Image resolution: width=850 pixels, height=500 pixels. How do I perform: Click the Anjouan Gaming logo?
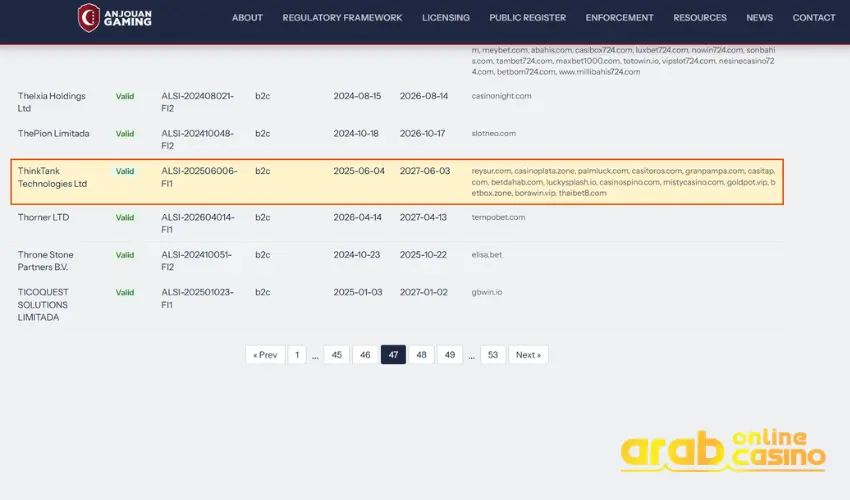(x=114, y=18)
